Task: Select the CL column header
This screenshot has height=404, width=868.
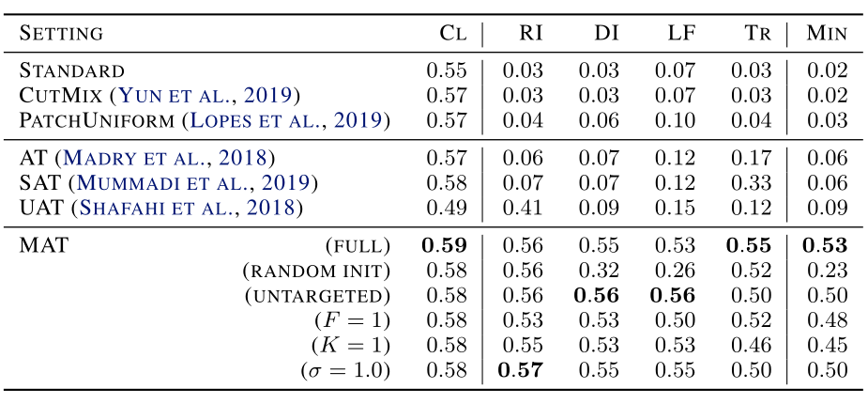Action: coord(452,35)
